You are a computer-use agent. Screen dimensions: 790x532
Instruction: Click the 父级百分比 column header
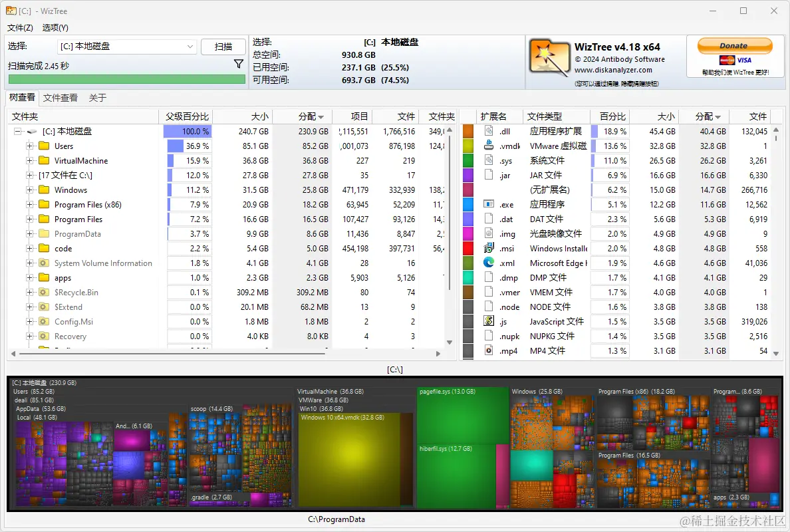pos(186,117)
